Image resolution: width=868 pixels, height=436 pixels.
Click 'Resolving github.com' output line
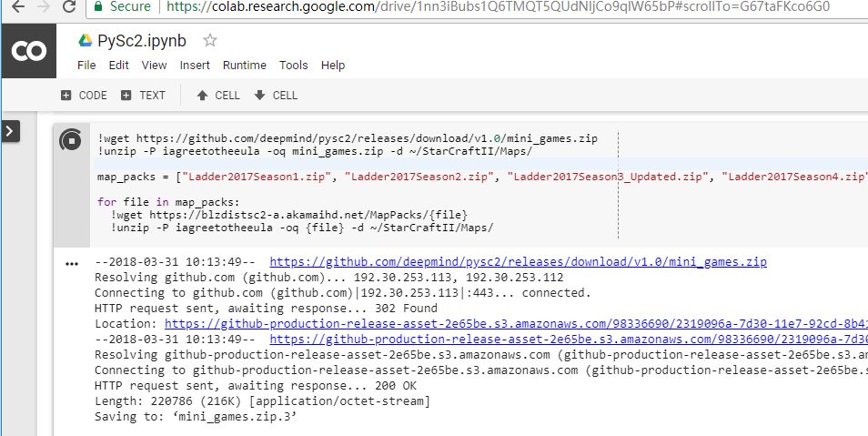(x=328, y=277)
